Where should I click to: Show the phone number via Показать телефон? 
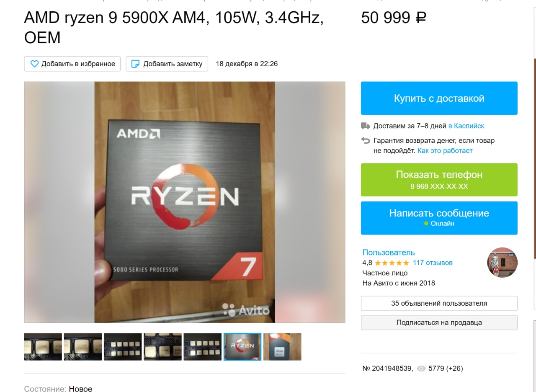[439, 180]
